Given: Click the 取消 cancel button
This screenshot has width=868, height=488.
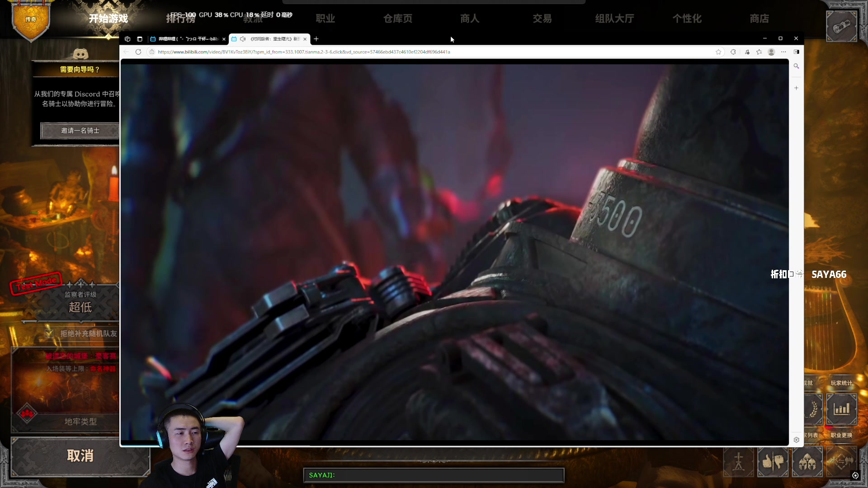Looking at the screenshot, I should pos(80,455).
